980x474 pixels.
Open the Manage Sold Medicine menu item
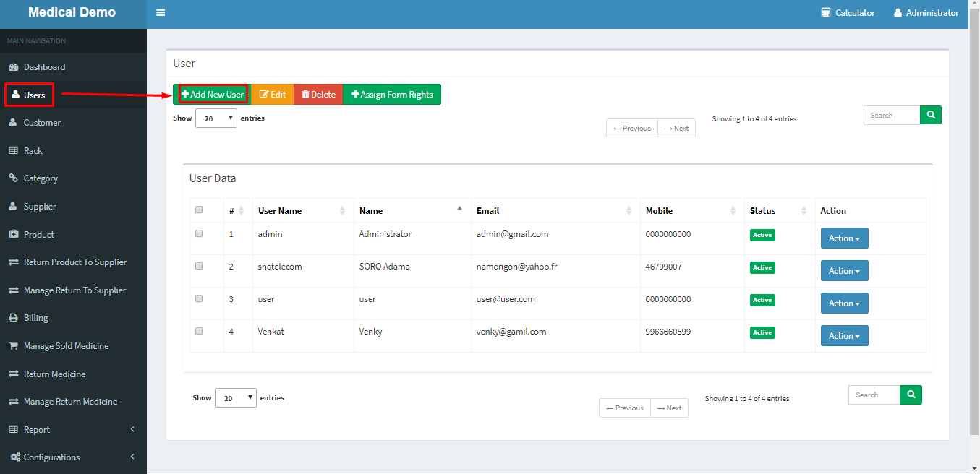(x=73, y=346)
